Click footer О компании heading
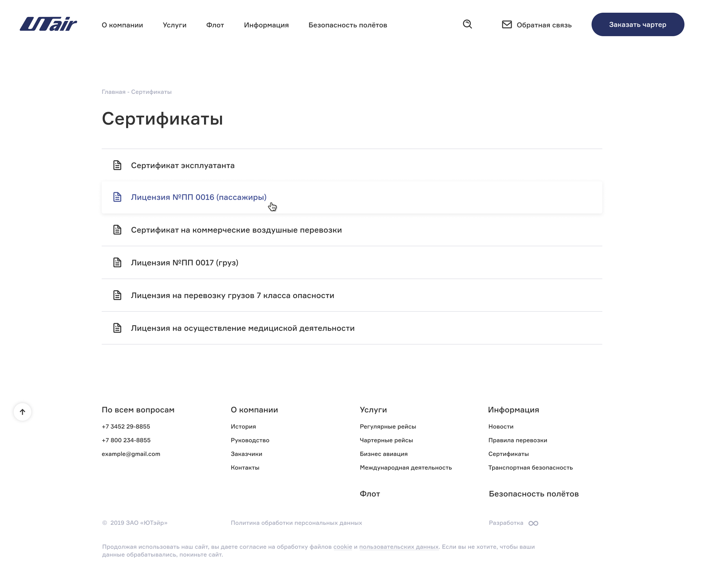704x588 pixels. 254,410
